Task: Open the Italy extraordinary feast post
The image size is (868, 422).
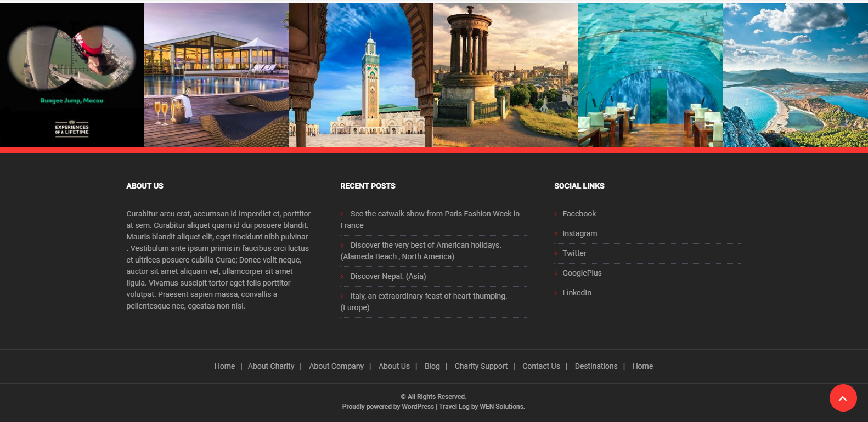Action: point(429,296)
